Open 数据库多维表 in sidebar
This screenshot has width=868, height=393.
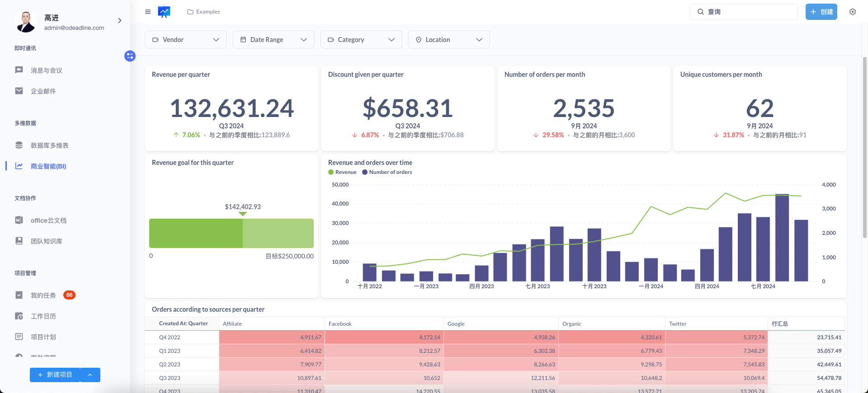[x=50, y=145]
